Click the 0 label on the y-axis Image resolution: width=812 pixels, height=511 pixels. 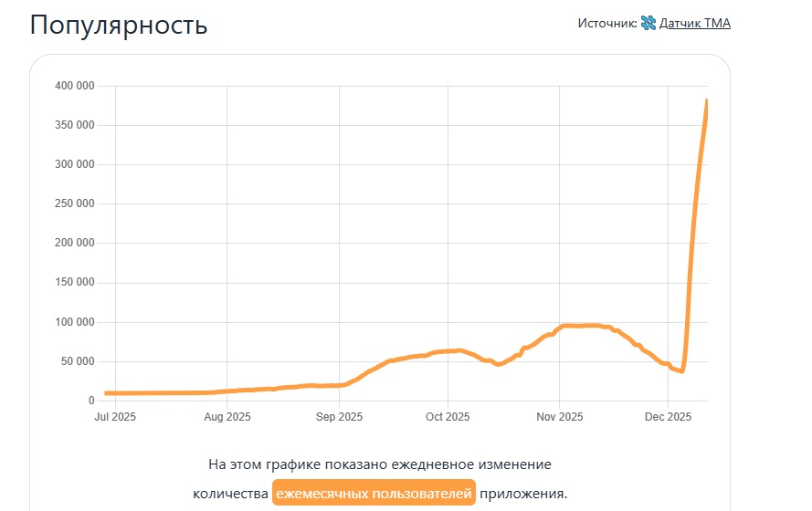pyautogui.click(x=90, y=401)
